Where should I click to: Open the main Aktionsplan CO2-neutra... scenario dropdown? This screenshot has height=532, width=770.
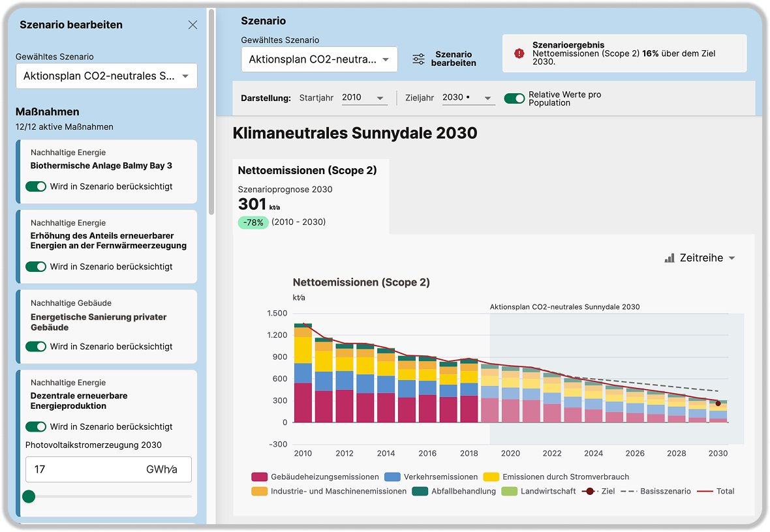tap(319, 59)
